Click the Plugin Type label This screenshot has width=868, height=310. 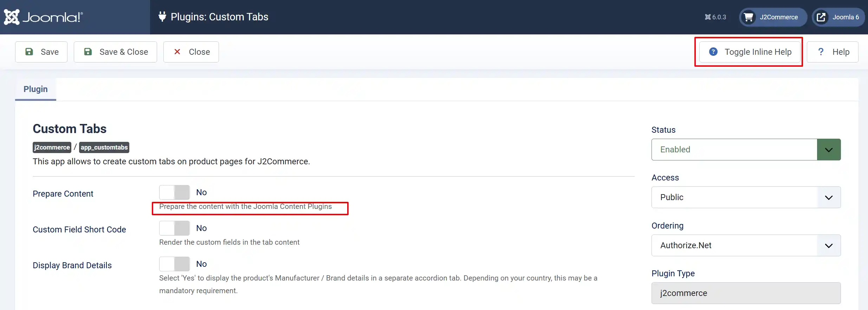673,273
